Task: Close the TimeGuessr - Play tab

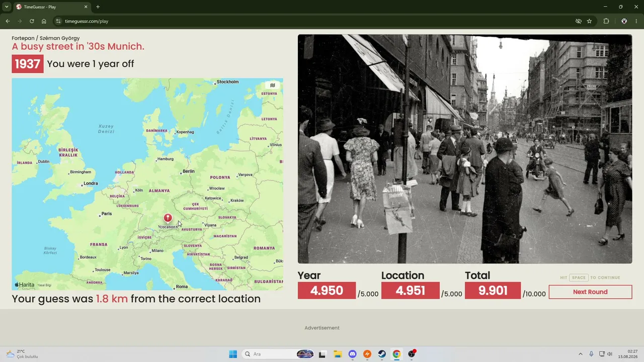Action: coord(86,7)
